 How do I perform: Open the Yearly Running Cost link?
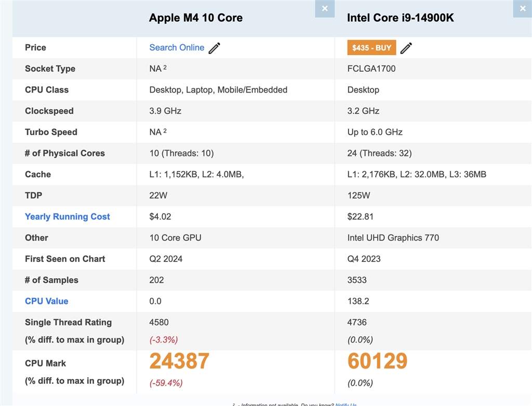click(x=68, y=217)
